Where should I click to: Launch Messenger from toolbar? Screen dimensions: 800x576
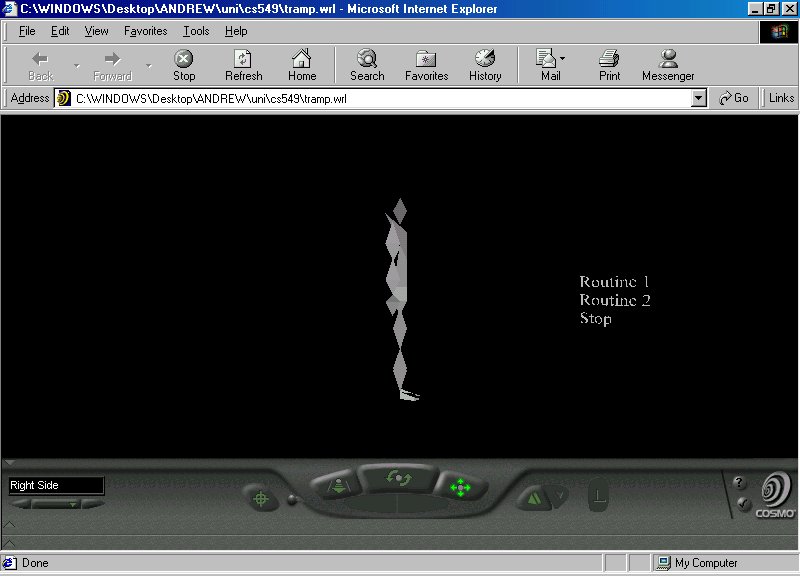[x=668, y=65]
